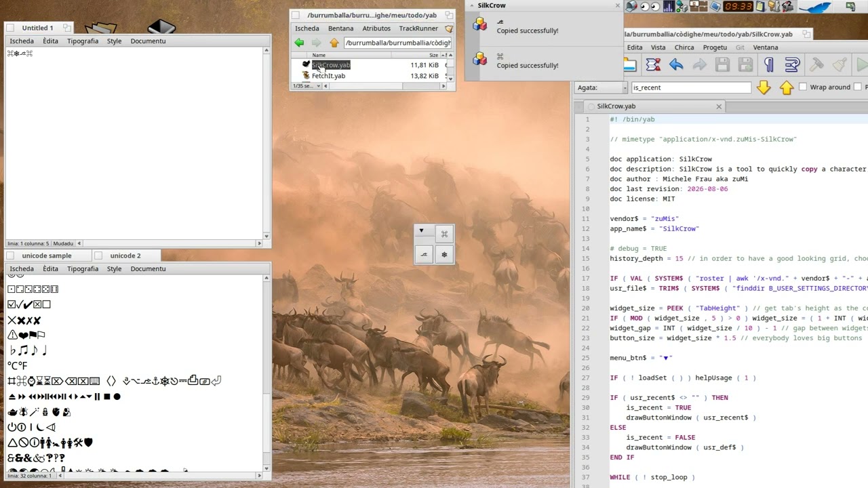Click the is_recent find text field

tap(691, 87)
